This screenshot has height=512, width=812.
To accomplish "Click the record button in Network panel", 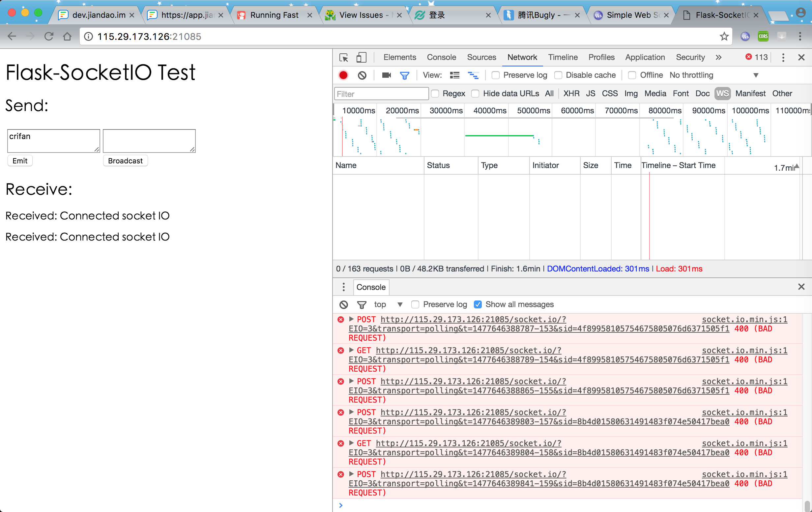I will 344,75.
